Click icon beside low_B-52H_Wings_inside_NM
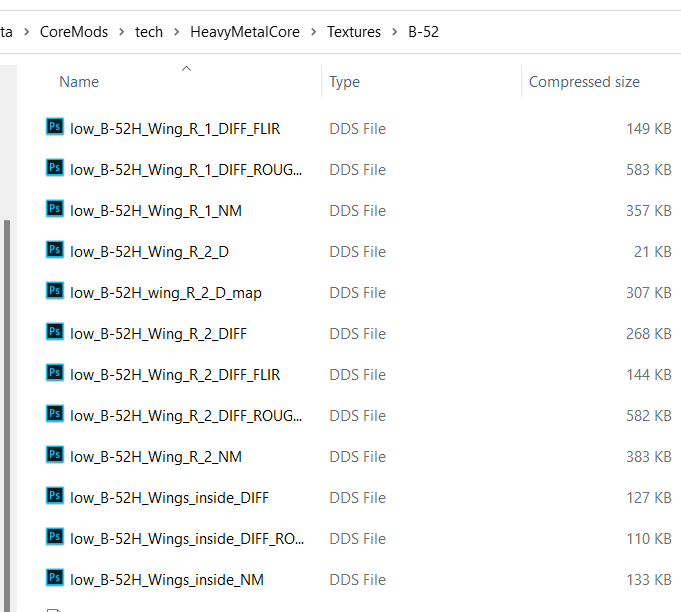 tap(55, 578)
